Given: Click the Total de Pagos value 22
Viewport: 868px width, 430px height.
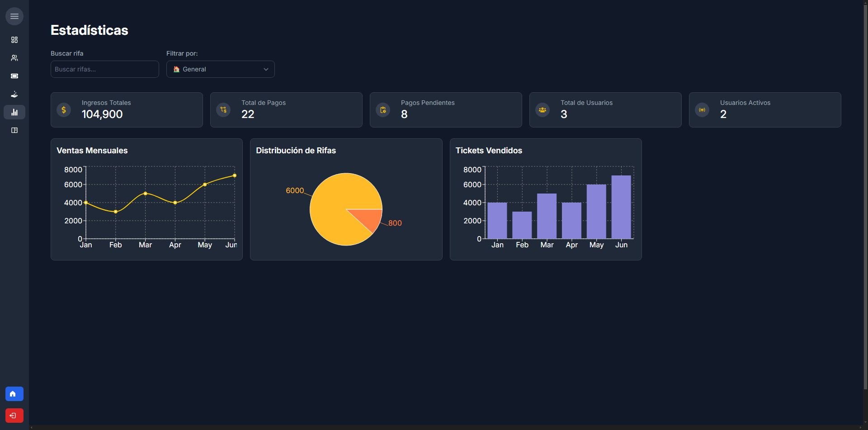Looking at the screenshot, I should tap(248, 114).
